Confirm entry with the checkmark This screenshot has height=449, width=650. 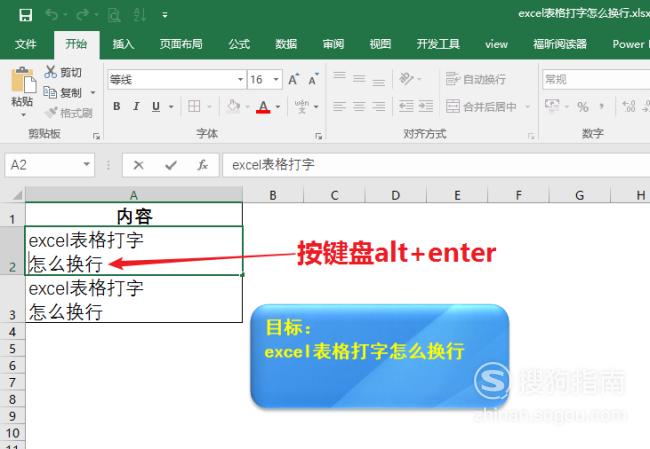171,165
